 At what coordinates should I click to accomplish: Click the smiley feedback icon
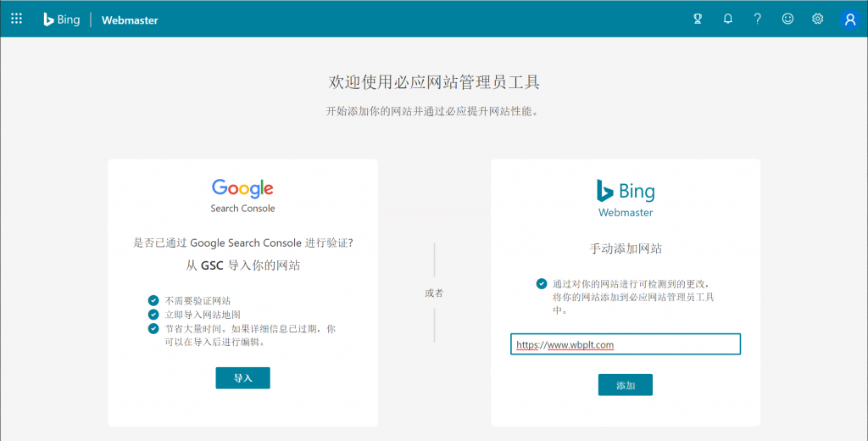click(x=787, y=20)
